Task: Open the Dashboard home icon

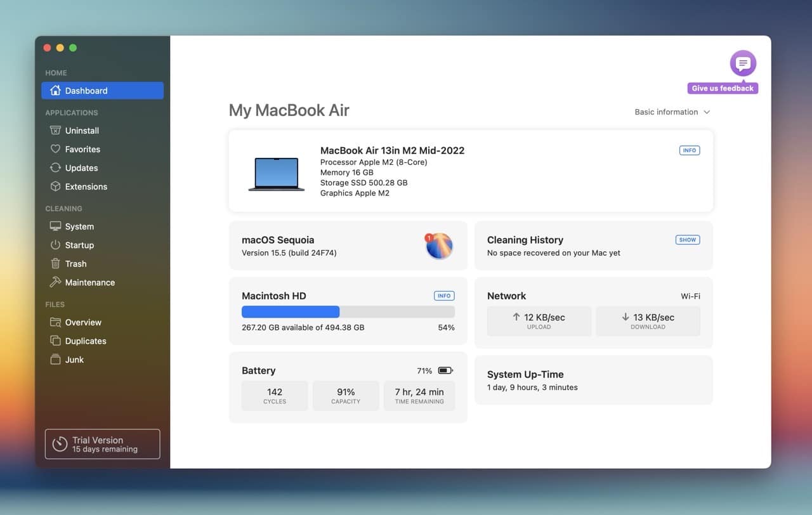Action: tap(56, 91)
